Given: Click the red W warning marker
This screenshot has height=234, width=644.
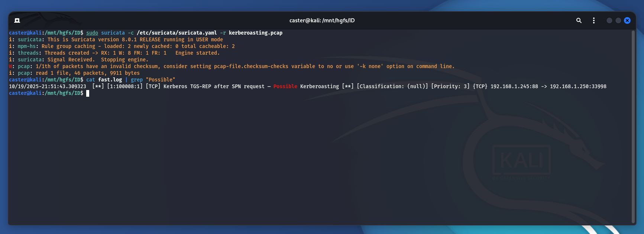Looking at the screenshot, I should [10, 67].
